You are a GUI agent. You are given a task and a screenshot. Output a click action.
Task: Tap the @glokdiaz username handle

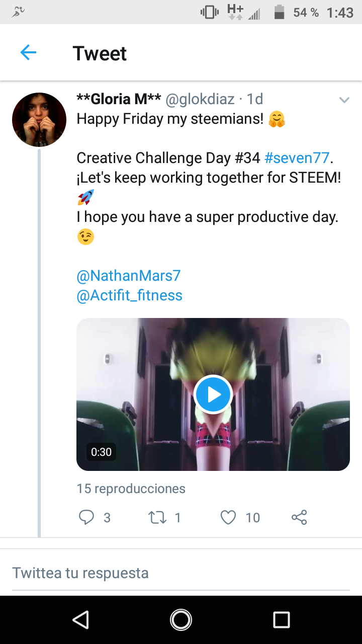(200, 99)
